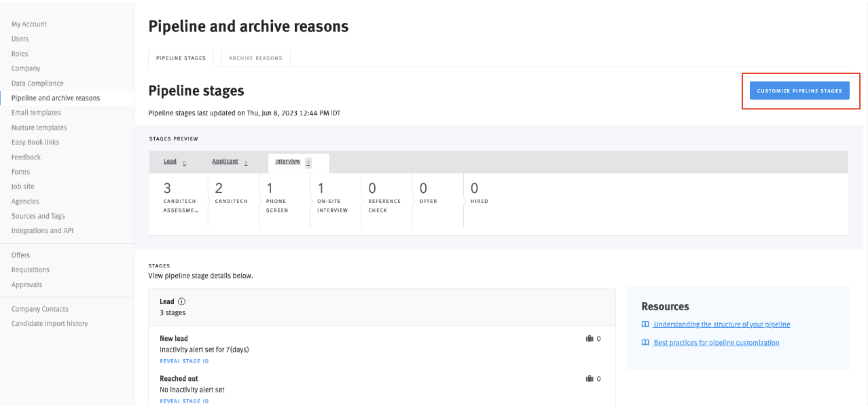Screen dimensions: 868x406
Task: Reveal stage ID for New lead
Action: (184, 361)
